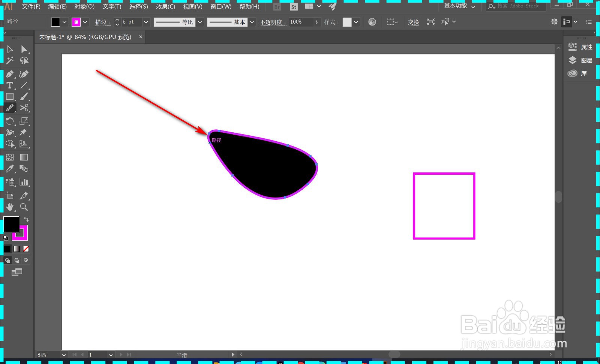
Task: Select the Selection tool arrow
Action: tap(10, 49)
